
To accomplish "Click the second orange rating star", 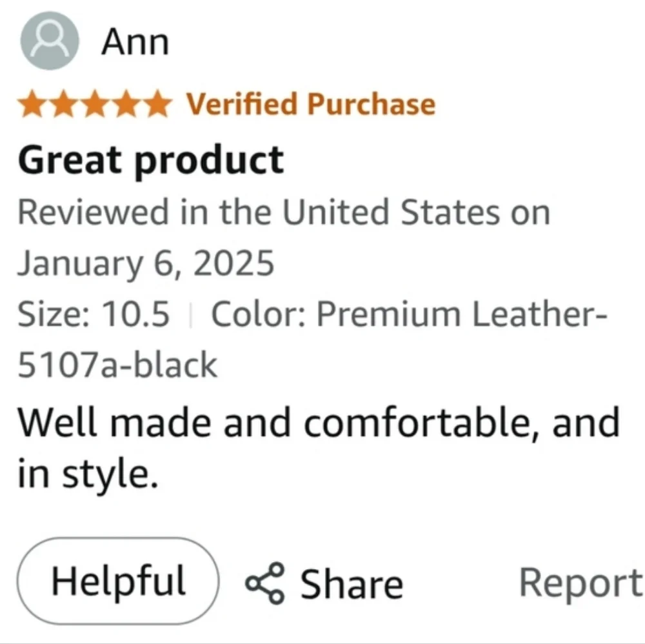I will [63, 105].
